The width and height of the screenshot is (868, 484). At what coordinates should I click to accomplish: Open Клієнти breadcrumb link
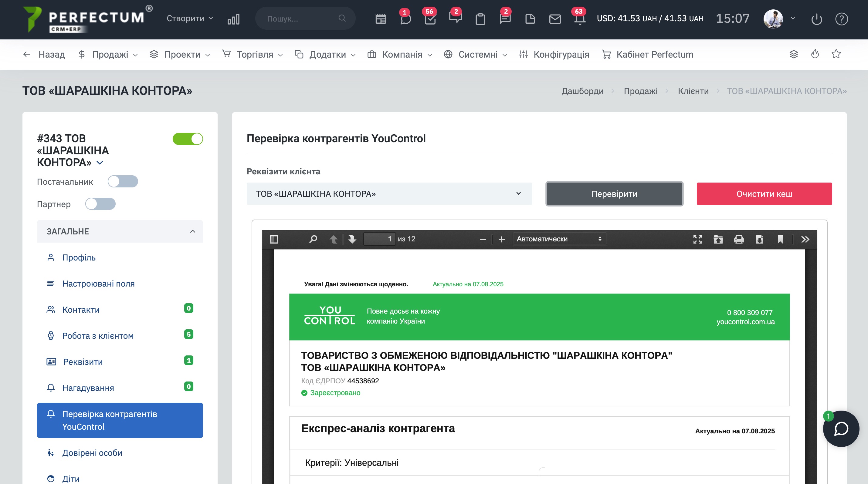(x=693, y=91)
